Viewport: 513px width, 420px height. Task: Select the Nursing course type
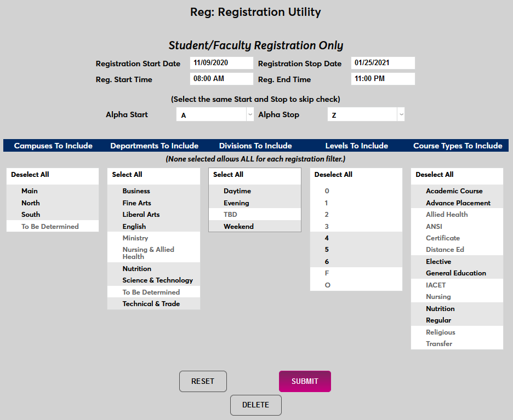pos(435,296)
